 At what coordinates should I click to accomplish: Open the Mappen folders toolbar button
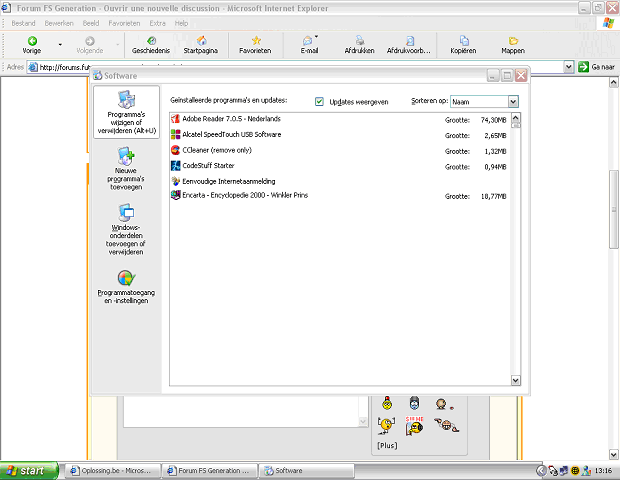(513, 45)
